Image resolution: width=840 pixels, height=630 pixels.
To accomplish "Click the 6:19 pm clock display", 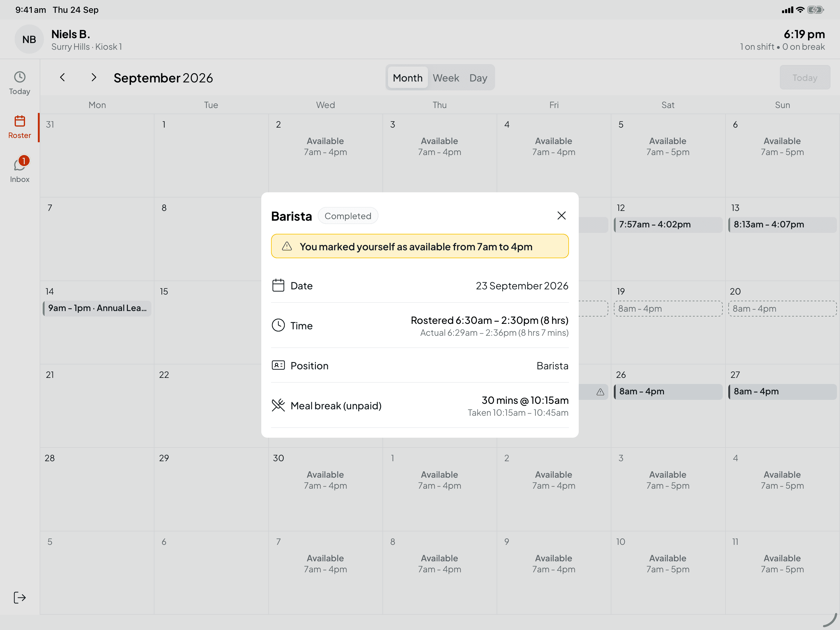I will point(804,34).
